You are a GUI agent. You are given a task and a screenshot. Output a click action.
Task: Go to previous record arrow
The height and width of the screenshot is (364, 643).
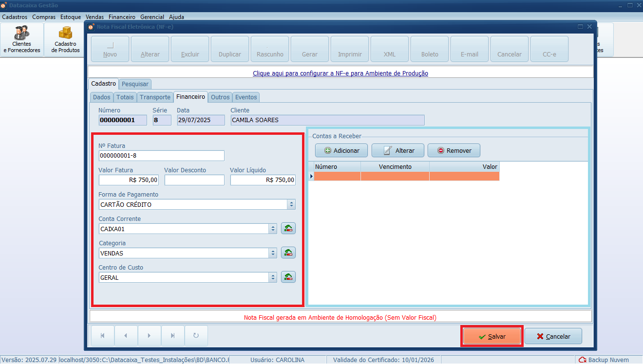pyautogui.click(x=126, y=336)
